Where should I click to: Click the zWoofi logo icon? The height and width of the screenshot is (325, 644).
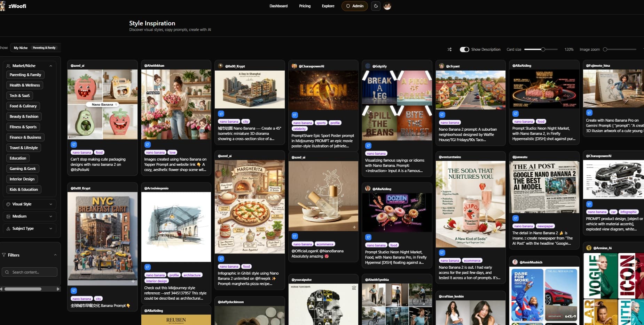(3, 6)
